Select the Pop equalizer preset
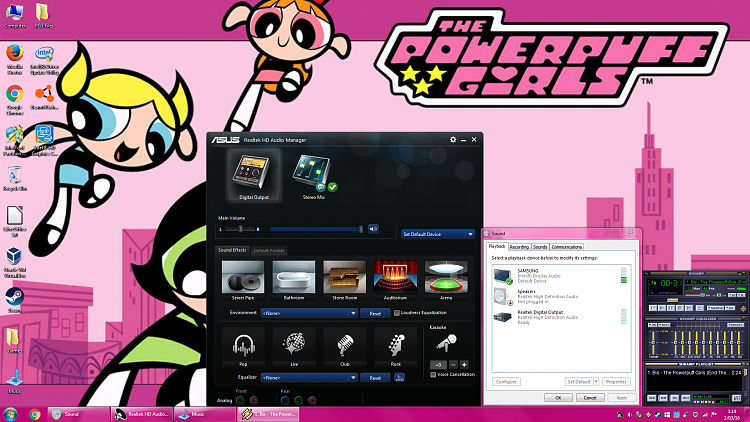The width and height of the screenshot is (750, 422). point(243,347)
